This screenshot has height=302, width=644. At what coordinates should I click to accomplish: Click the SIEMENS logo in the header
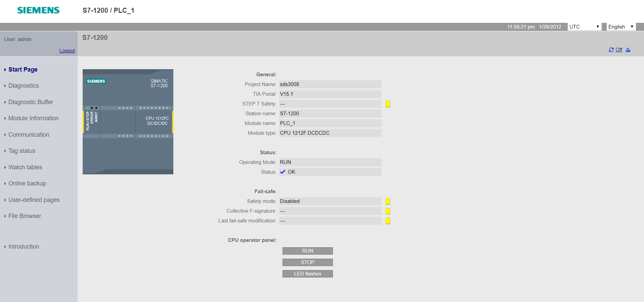tap(38, 10)
